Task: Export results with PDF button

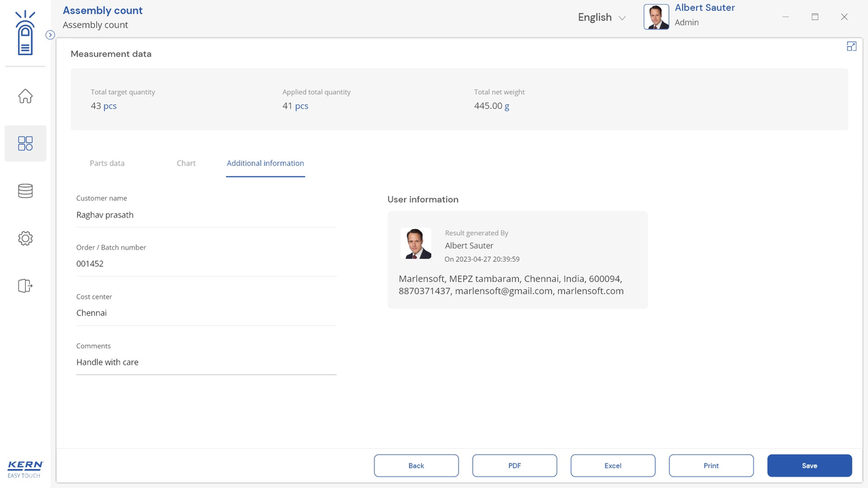Action: [x=515, y=466]
